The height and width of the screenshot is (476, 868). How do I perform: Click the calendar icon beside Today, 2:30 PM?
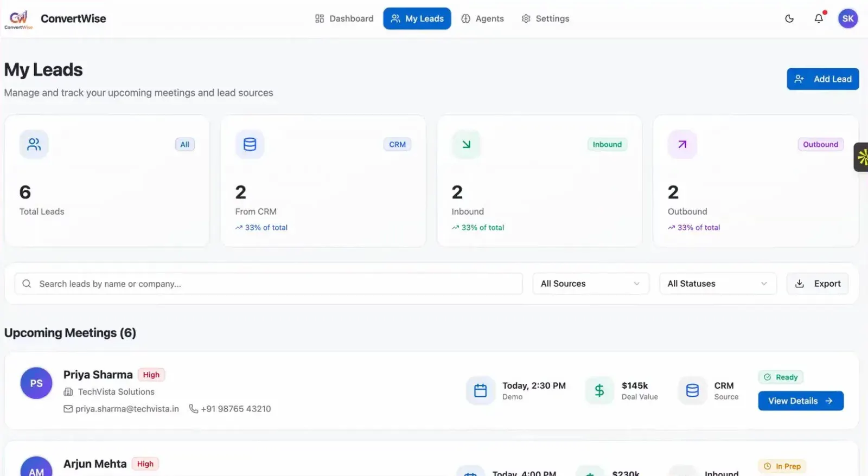(x=481, y=390)
